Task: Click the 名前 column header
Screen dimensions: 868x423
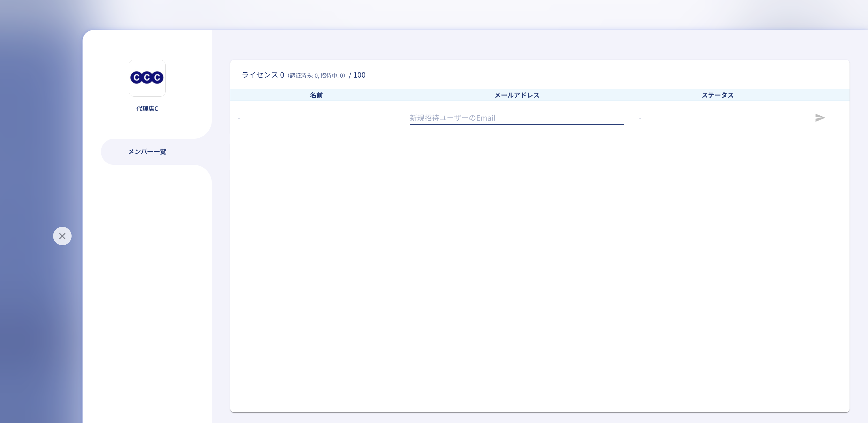Action: tap(316, 95)
